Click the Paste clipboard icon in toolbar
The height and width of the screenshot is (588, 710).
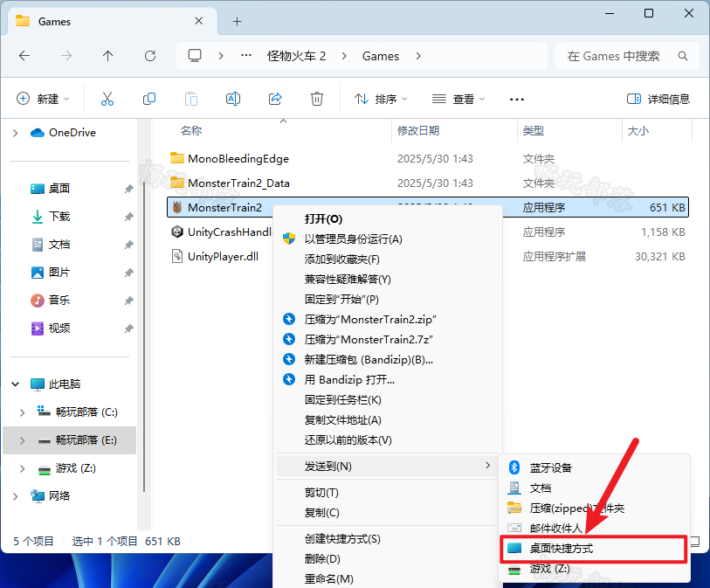[x=191, y=99]
